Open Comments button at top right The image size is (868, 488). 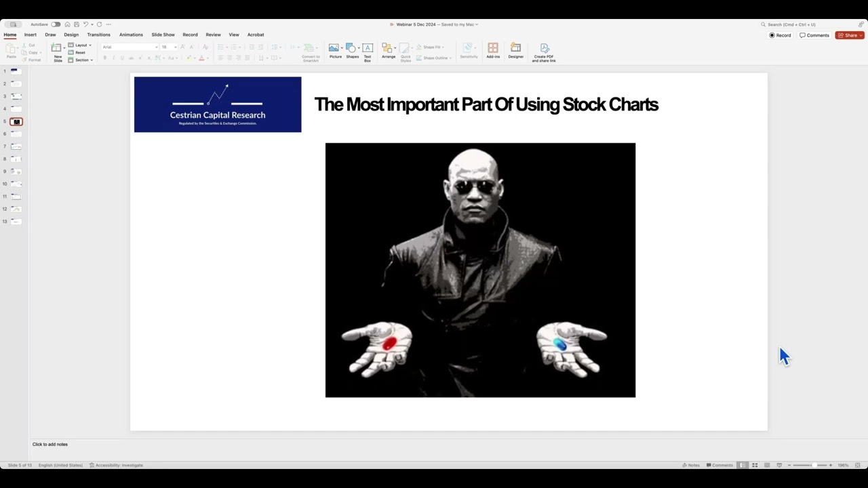tap(814, 35)
